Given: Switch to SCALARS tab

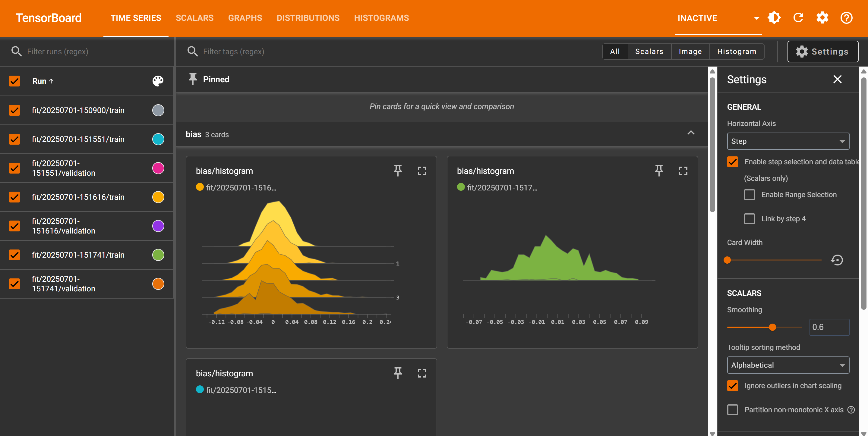Looking at the screenshot, I should (194, 18).
